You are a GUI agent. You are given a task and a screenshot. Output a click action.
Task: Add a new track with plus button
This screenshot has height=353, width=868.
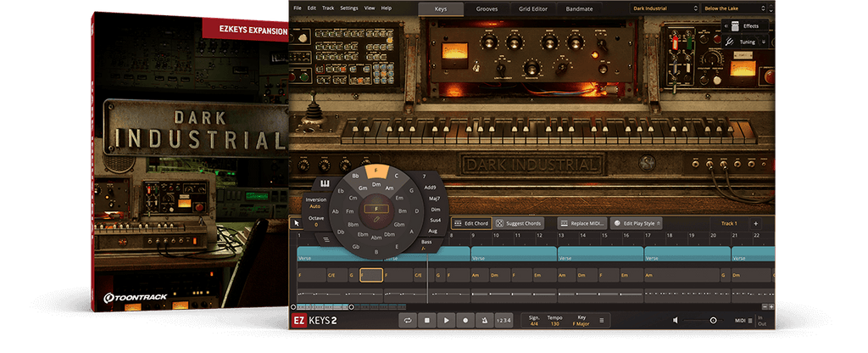coord(755,223)
